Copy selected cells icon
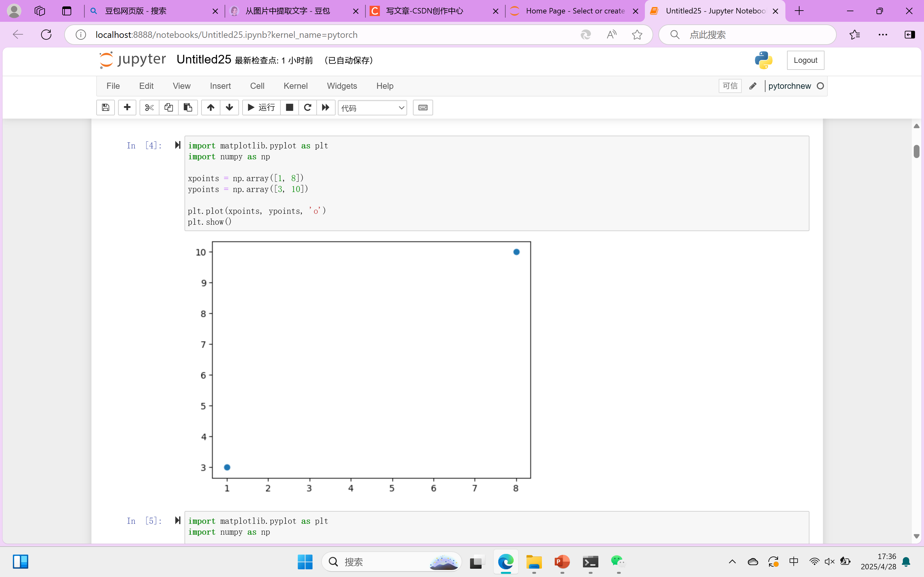The height and width of the screenshot is (577, 924). [x=168, y=108]
